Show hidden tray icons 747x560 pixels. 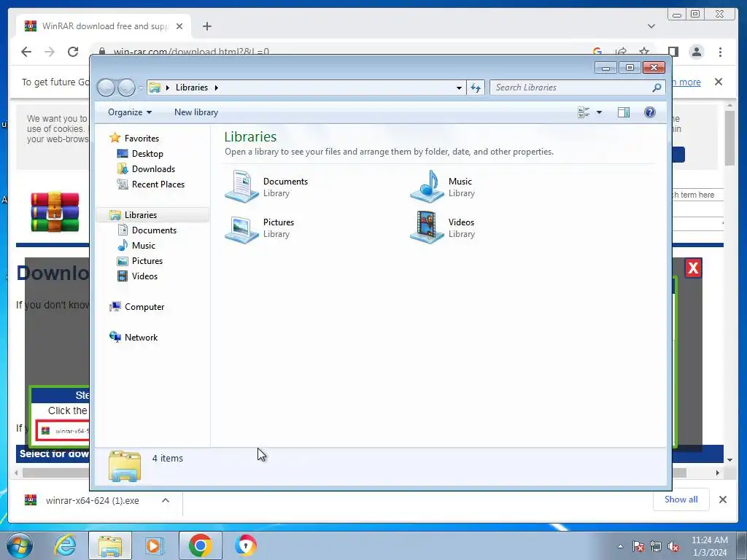click(620, 546)
